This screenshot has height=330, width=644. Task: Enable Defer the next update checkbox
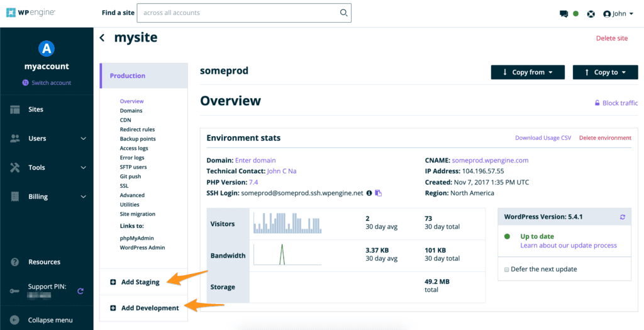click(x=507, y=270)
